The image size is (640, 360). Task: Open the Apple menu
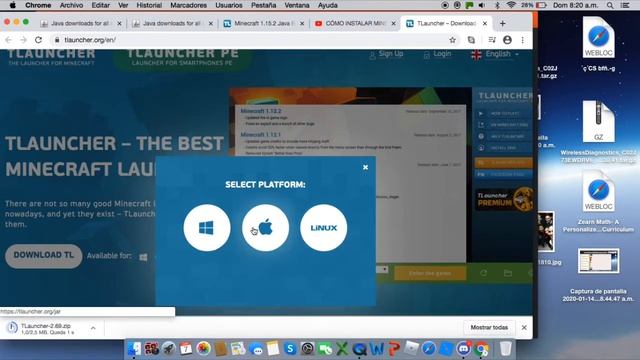[x=13, y=5]
